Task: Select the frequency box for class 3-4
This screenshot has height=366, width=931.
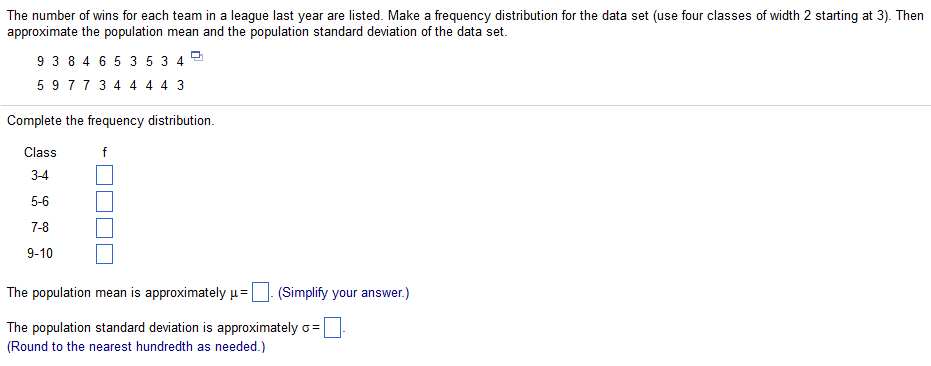Action: (104, 176)
